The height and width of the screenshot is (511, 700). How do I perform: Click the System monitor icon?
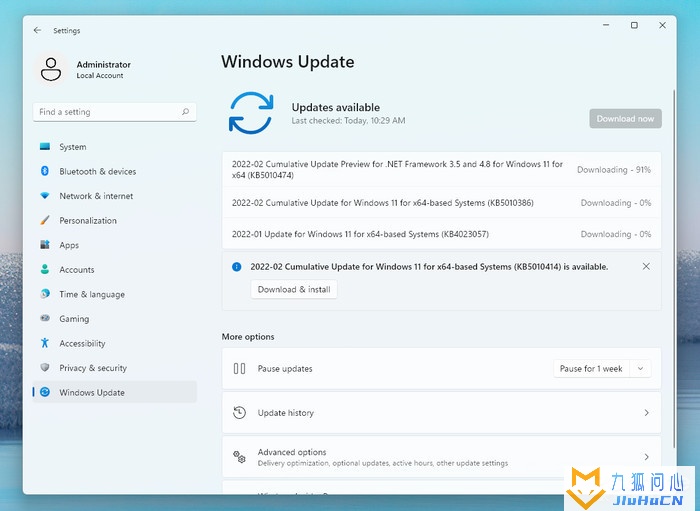click(x=45, y=146)
